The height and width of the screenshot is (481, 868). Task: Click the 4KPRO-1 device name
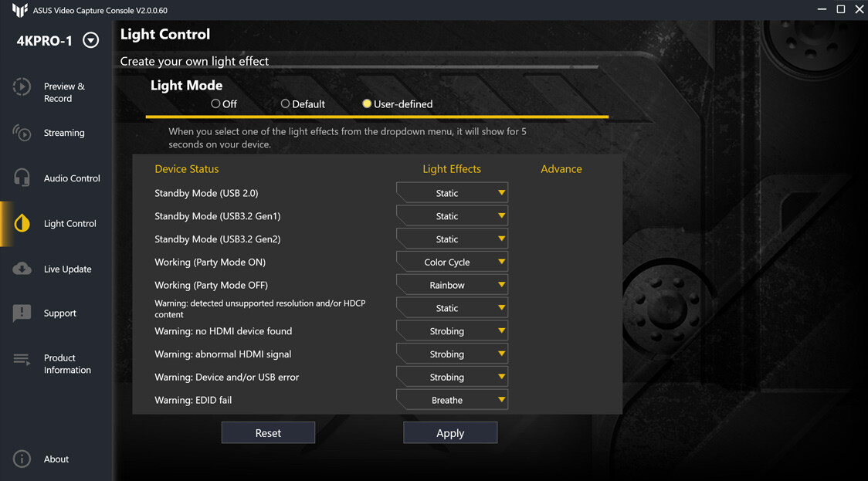[44, 41]
